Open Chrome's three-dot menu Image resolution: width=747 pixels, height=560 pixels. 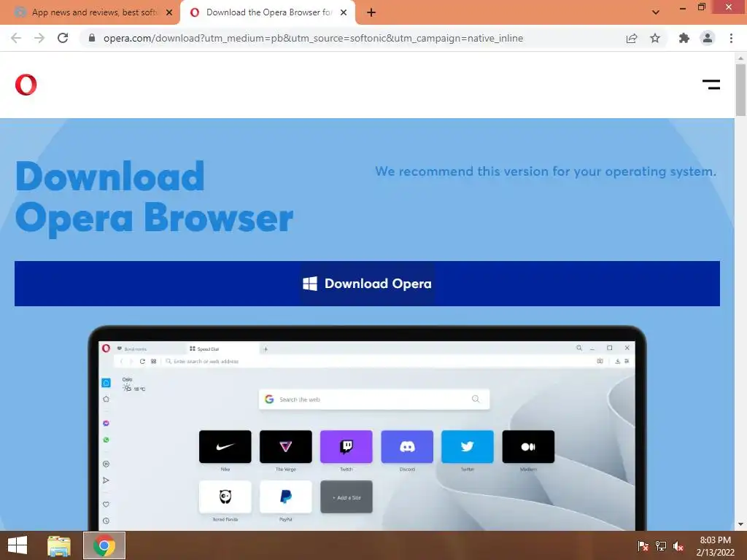click(731, 38)
